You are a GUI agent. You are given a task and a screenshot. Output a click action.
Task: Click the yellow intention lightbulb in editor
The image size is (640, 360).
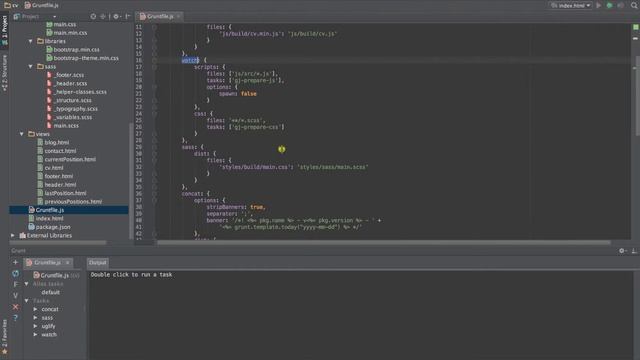(282, 149)
